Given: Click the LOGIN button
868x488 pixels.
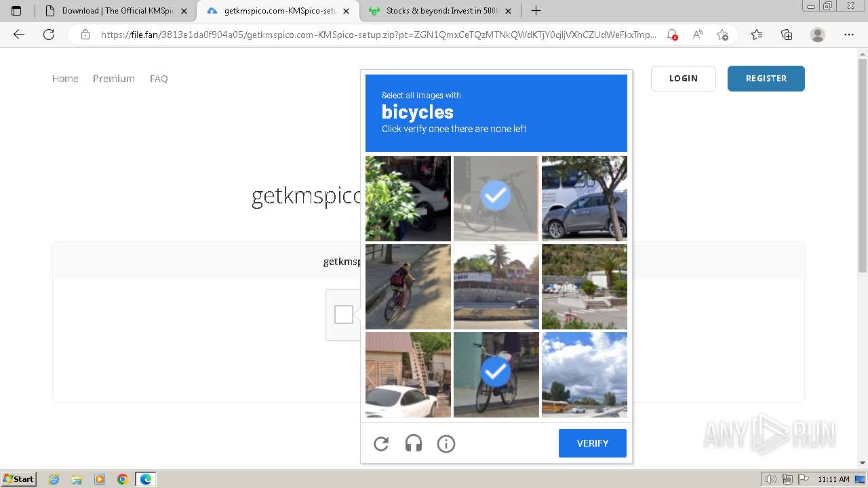Looking at the screenshot, I should [684, 79].
